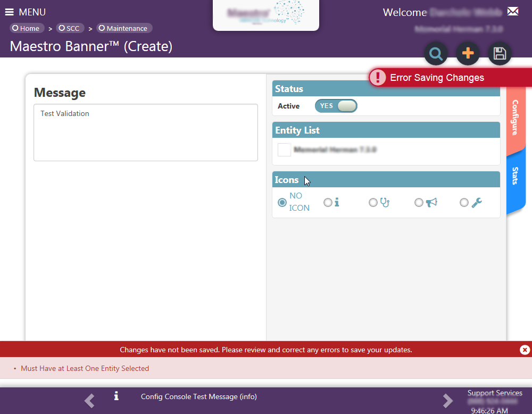Click the wrench icon label
532x414 pixels.
[x=477, y=203]
